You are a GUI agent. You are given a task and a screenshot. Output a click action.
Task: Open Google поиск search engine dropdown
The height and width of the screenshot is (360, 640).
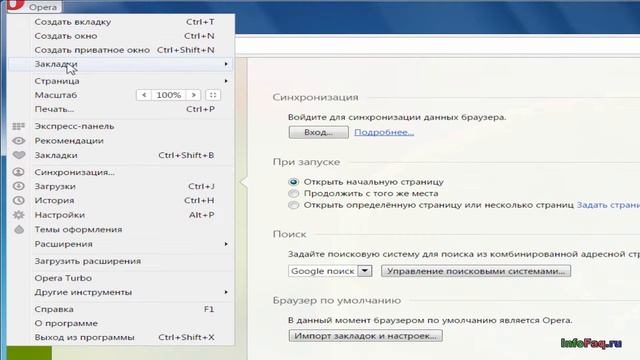pyautogui.click(x=330, y=271)
